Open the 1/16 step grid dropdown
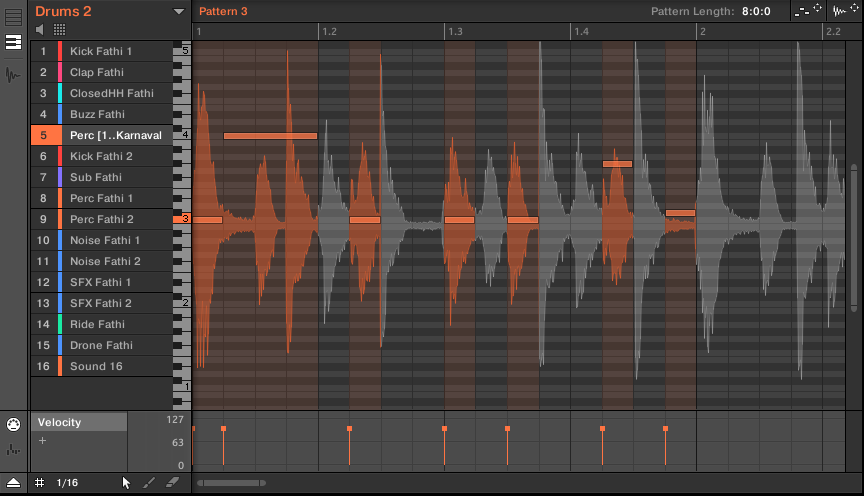This screenshot has height=496, width=864. tap(67, 483)
